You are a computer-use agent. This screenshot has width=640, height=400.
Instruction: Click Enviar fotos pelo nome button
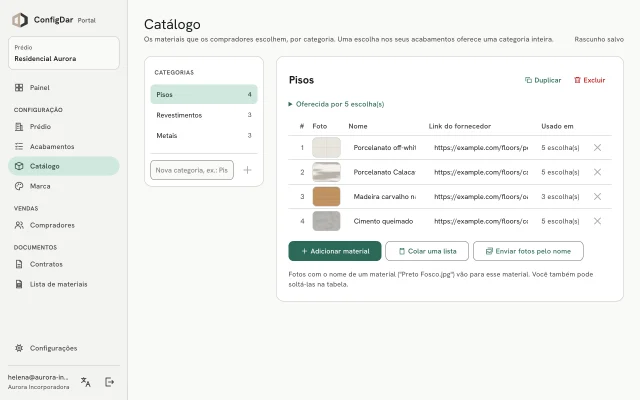pos(528,251)
